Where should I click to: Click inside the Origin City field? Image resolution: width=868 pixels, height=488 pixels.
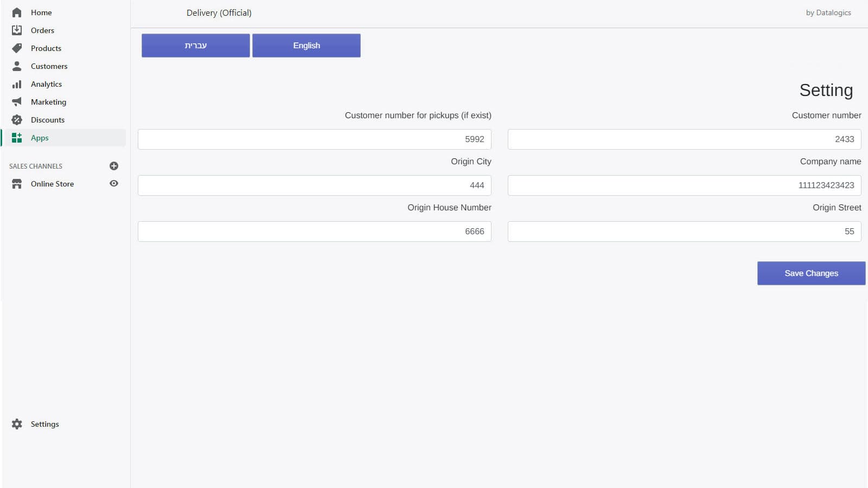click(314, 185)
